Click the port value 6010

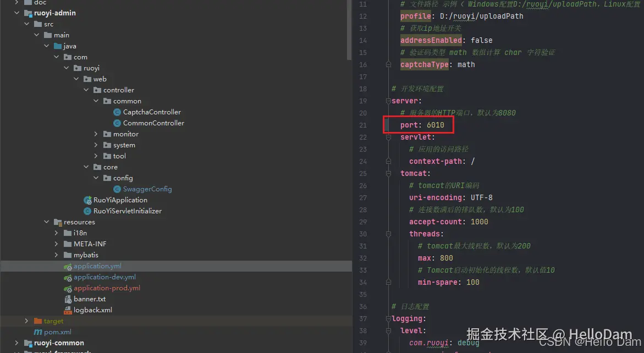point(436,125)
